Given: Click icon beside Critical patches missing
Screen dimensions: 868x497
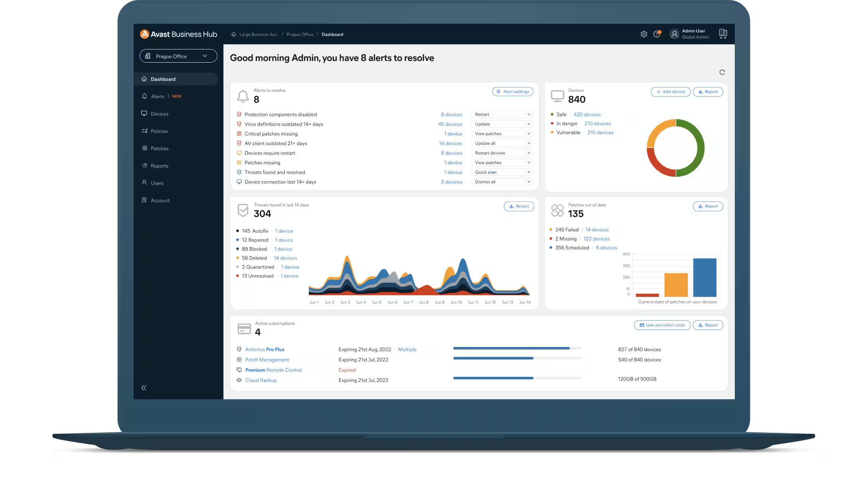Looking at the screenshot, I should pos(239,134).
